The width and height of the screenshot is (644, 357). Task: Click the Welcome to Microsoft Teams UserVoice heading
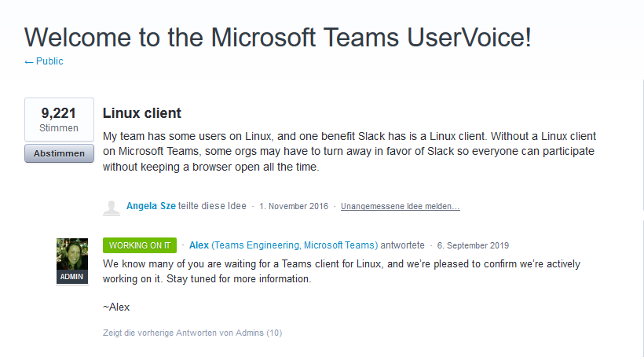278,37
